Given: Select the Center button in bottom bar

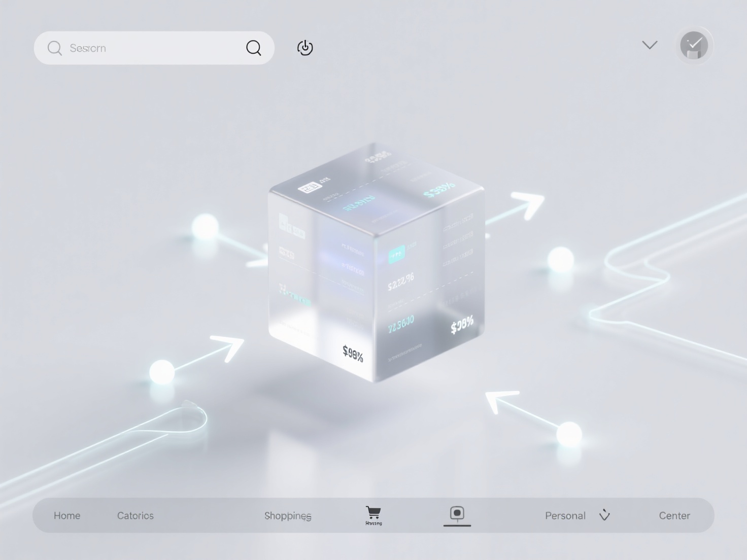Looking at the screenshot, I should [674, 515].
